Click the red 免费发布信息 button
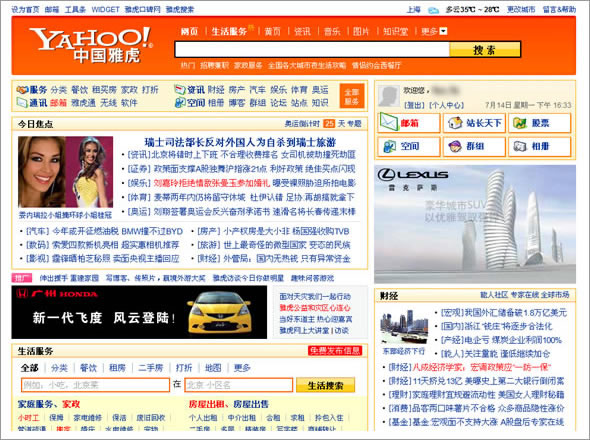This screenshot has width=590, height=440. (335, 351)
